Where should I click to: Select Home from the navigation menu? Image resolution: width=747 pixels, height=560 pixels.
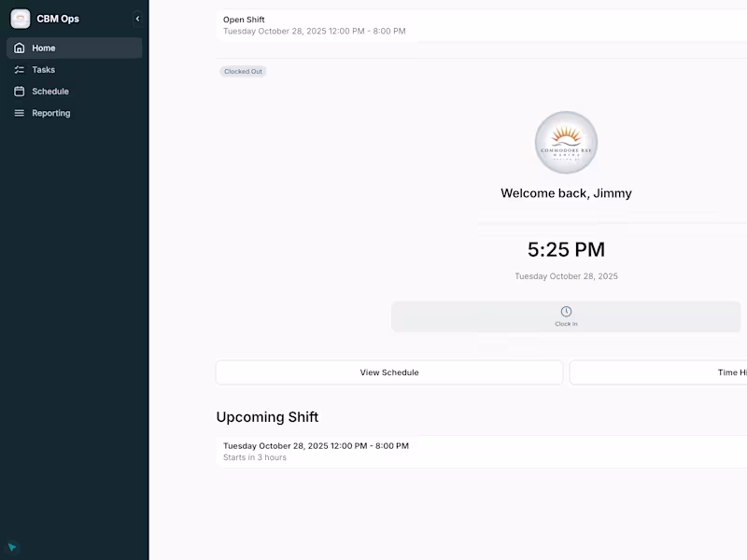pos(43,48)
